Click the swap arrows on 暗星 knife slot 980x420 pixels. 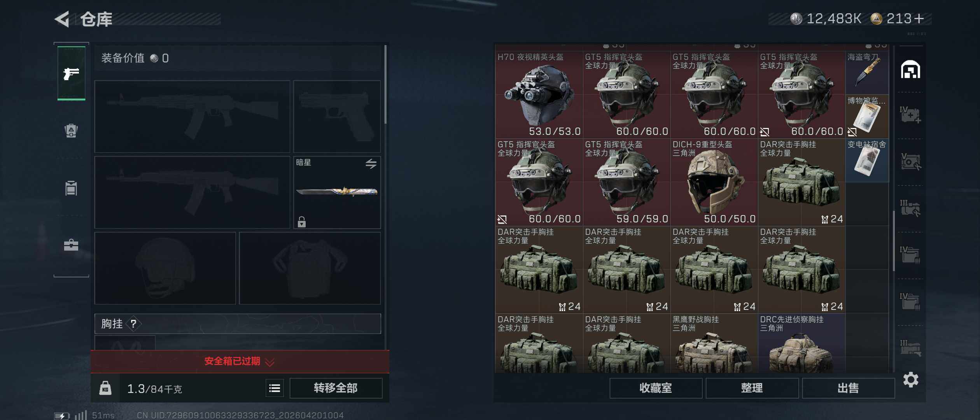(x=371, y=164)
